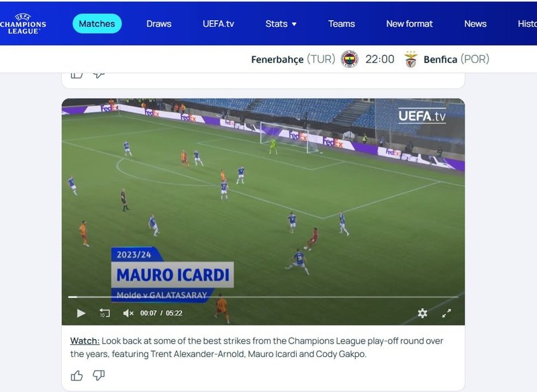
Task: Dislike the play-off strikes post
Action: [x=99, y=376]
